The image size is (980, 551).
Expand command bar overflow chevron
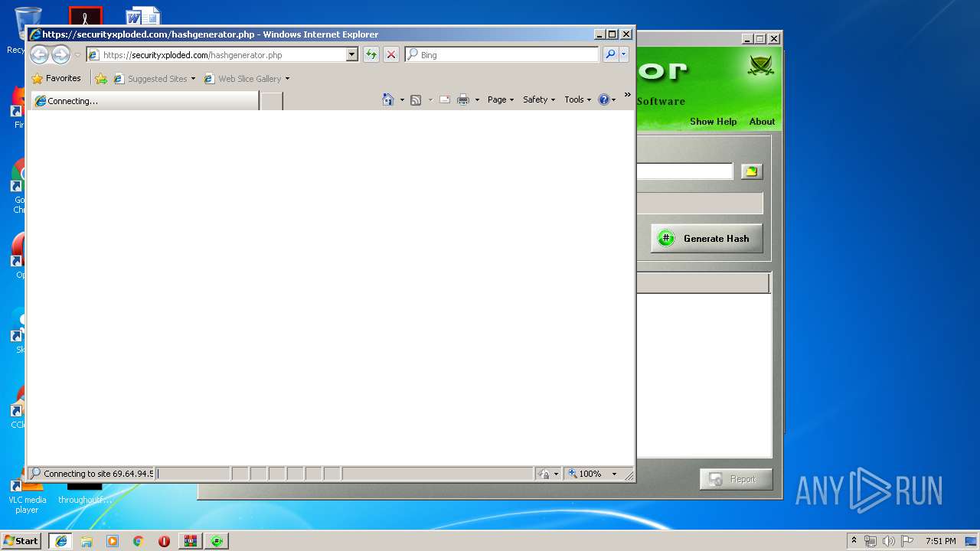pyautogui.click(x=627, y=96)
